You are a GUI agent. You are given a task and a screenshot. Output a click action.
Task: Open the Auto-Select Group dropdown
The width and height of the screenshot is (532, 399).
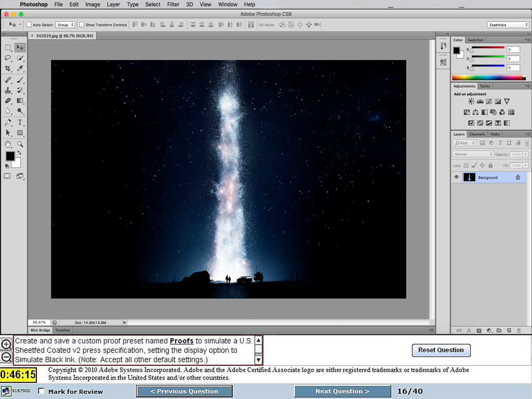(65, 25)
